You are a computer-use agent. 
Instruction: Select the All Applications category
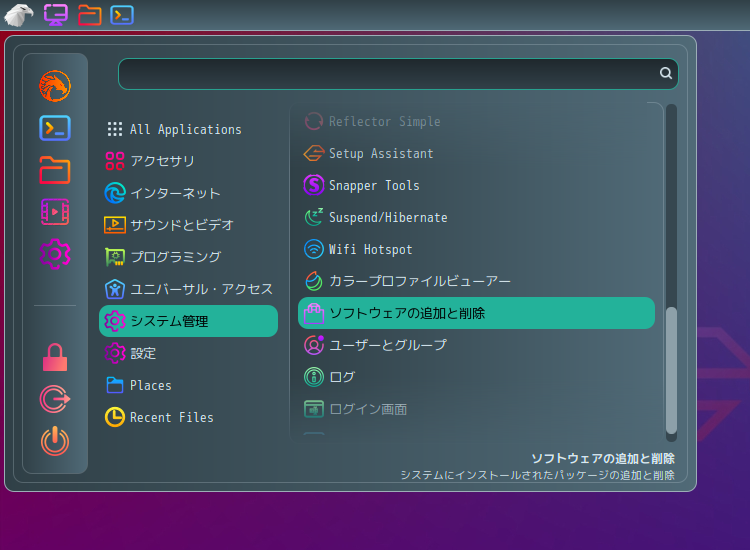coord(188,129)
